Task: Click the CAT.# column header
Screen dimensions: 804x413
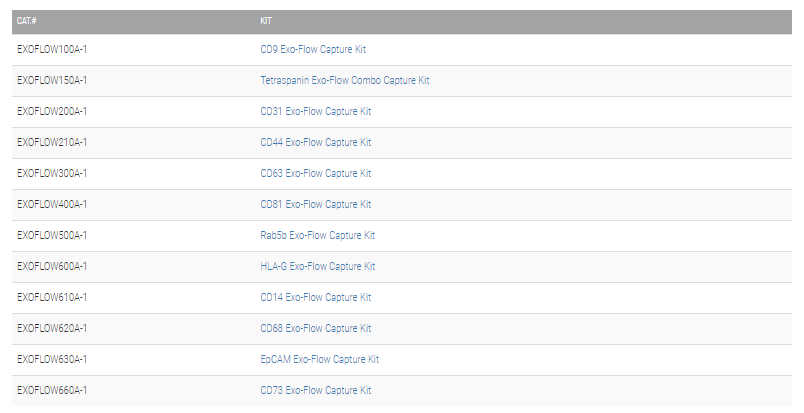Action: (x=27, y=20)
